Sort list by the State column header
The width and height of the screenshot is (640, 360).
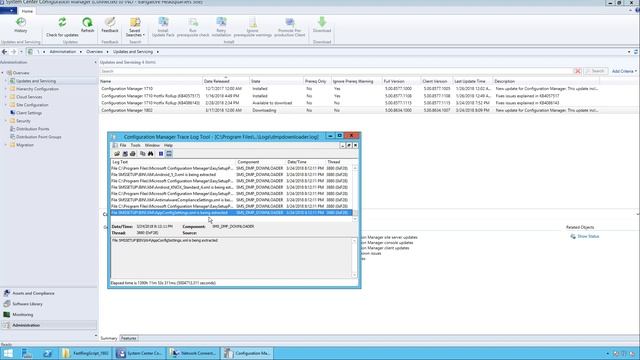click(276, 81)
